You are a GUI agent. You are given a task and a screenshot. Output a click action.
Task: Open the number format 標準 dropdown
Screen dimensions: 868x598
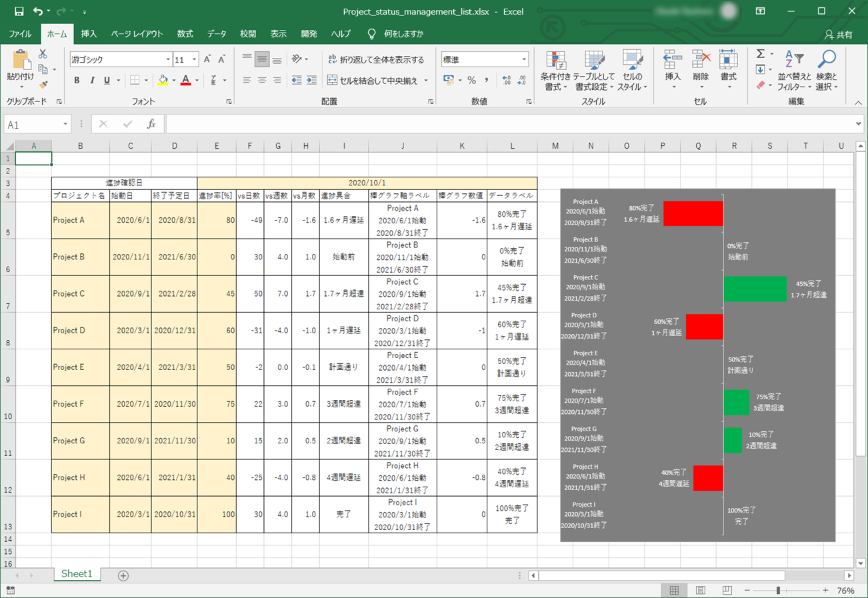pos(524,60)
